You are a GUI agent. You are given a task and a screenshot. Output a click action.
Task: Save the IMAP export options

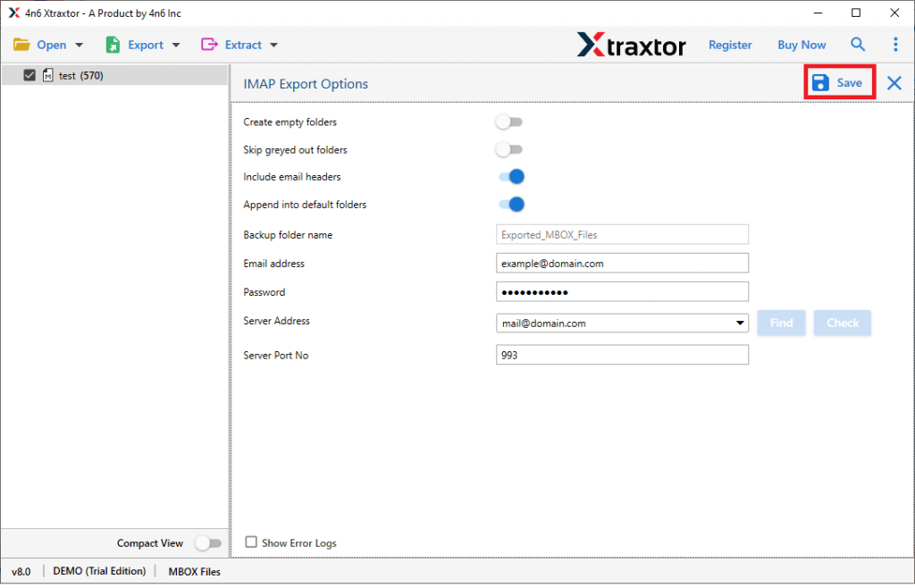(838, 82)
